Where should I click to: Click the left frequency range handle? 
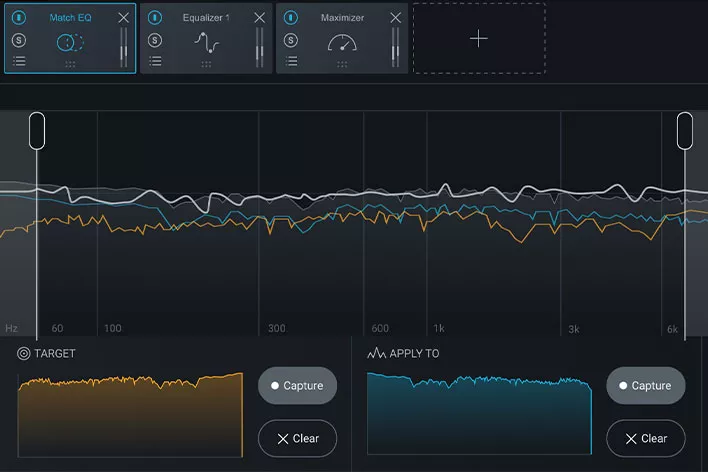37,131
